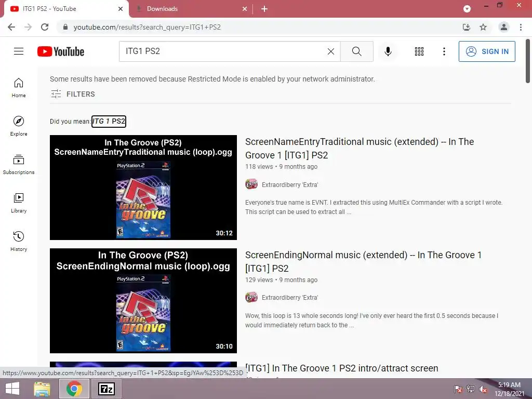Viewport: 532px width, 399px height.
Task: Reload the page with the refresh icon
Action: tap(45, 27)
